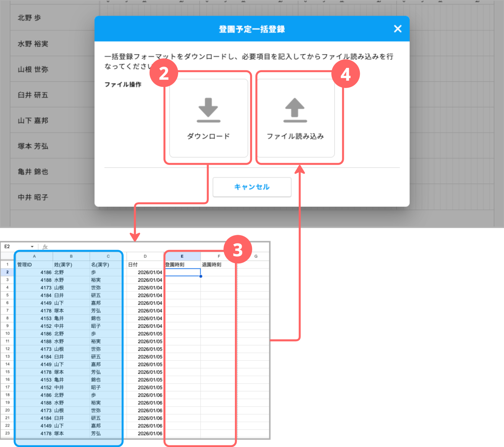Click the file upload arrow icon
Viewport: 504px width, 447px height.
pyautogui.click(x=295, y=110)
